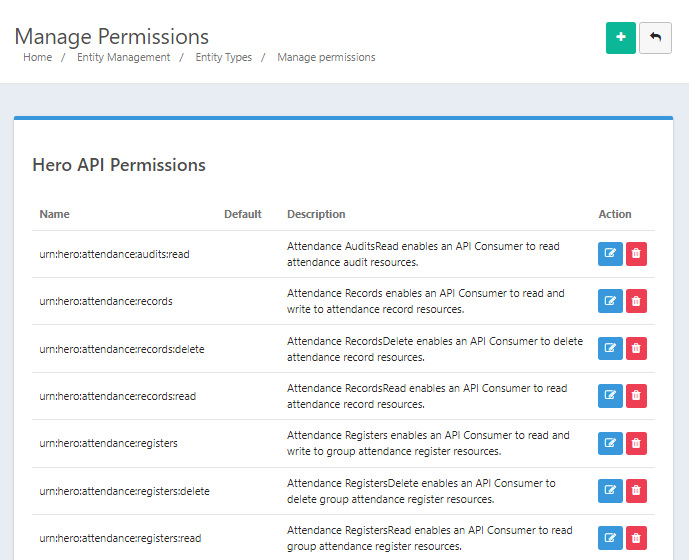Edit the urn:hero:attendance:records permission

pyautogui.click(x=610, y=301)
